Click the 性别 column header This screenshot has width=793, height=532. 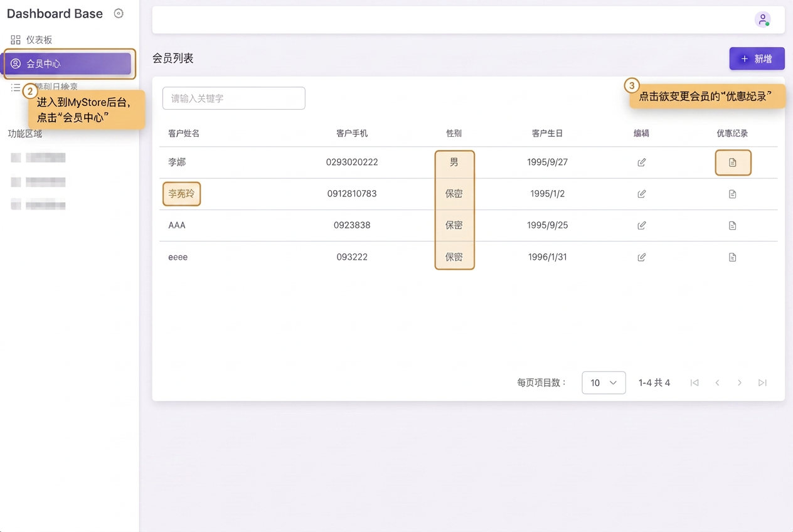coord(454,133)
